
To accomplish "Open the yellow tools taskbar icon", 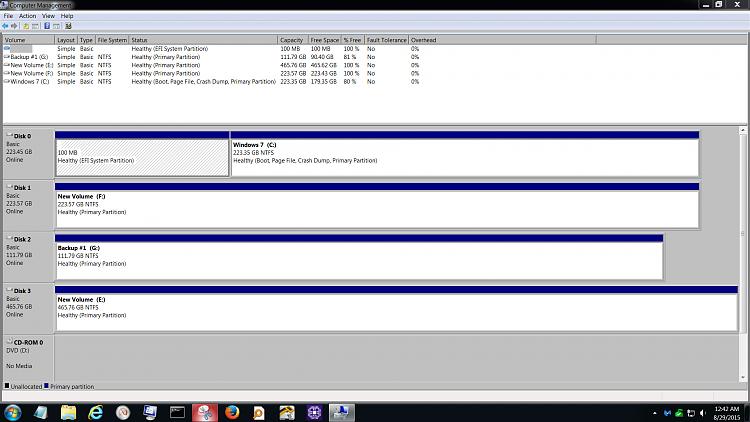I will coord(287,412).
